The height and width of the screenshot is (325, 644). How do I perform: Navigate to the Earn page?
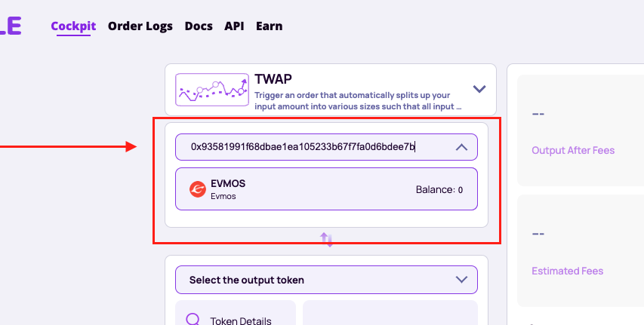[269, 26]
